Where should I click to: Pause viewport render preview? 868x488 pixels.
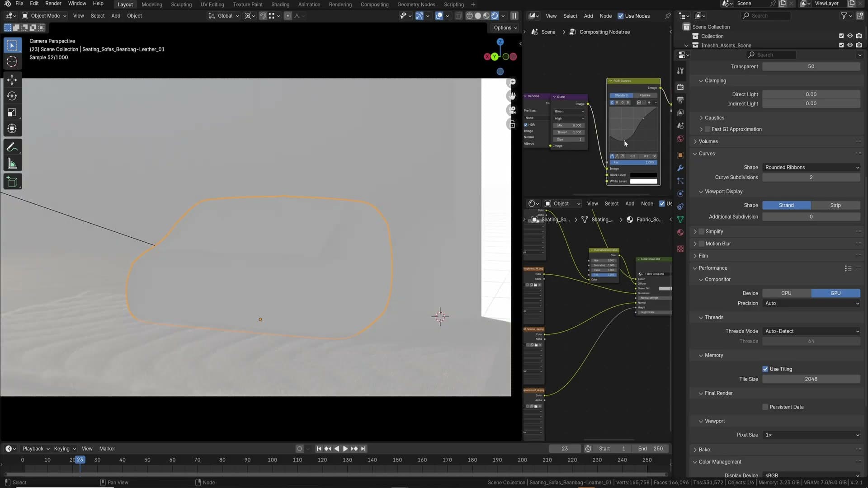[514, 16]
